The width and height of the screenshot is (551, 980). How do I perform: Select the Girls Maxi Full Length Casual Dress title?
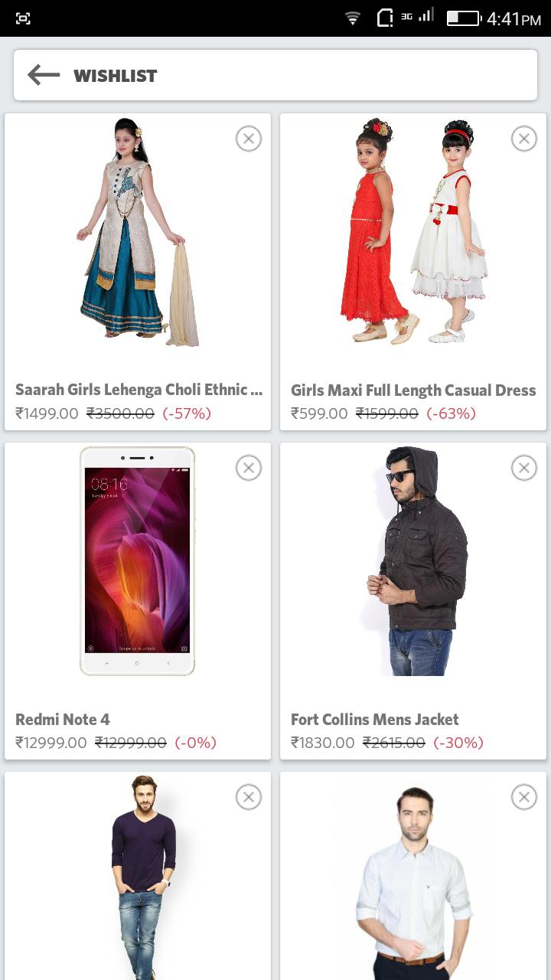pyautogui.click(x=413, y=390)
